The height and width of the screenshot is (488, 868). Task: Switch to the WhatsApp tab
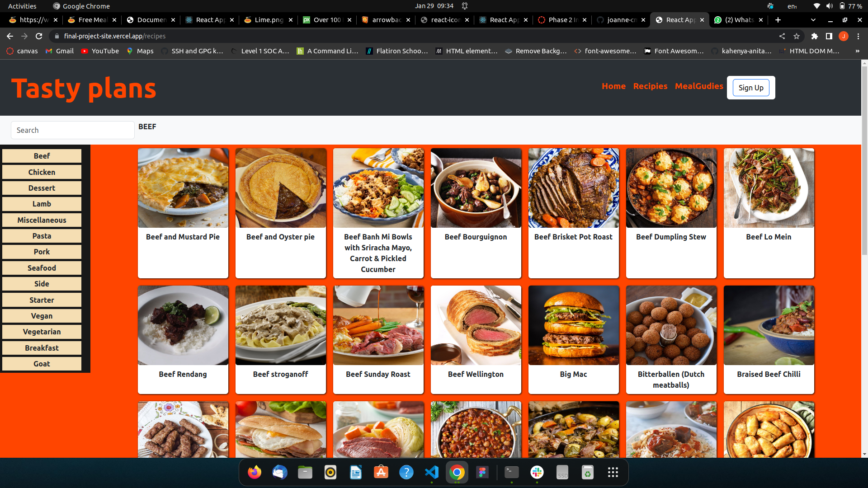coord(735,20)
